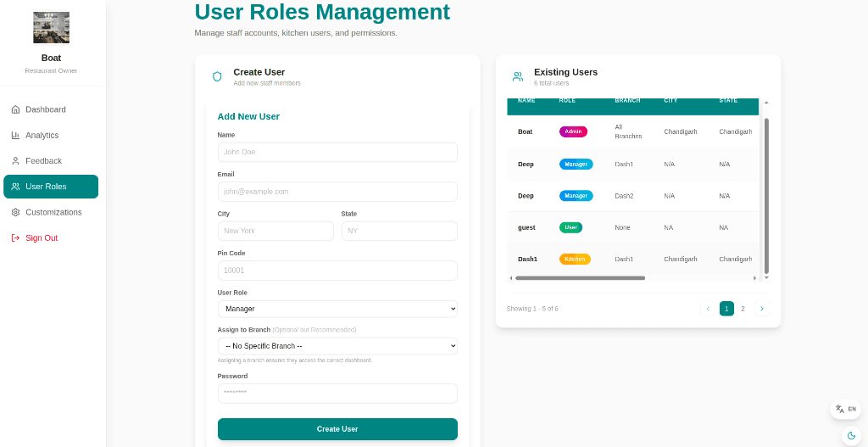
Task: Click the horizontal scrollbar of users table
Action: [580, 278]
